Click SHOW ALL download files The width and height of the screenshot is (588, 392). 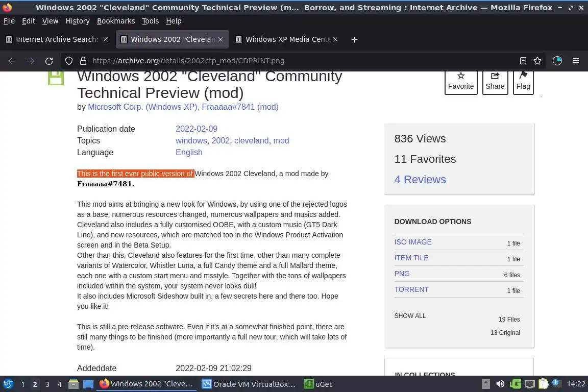410,316
